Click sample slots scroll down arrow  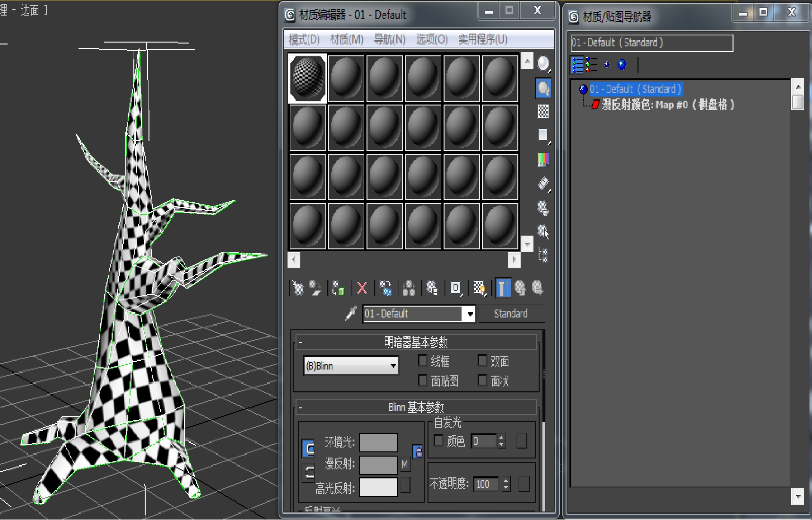[527, 244]
